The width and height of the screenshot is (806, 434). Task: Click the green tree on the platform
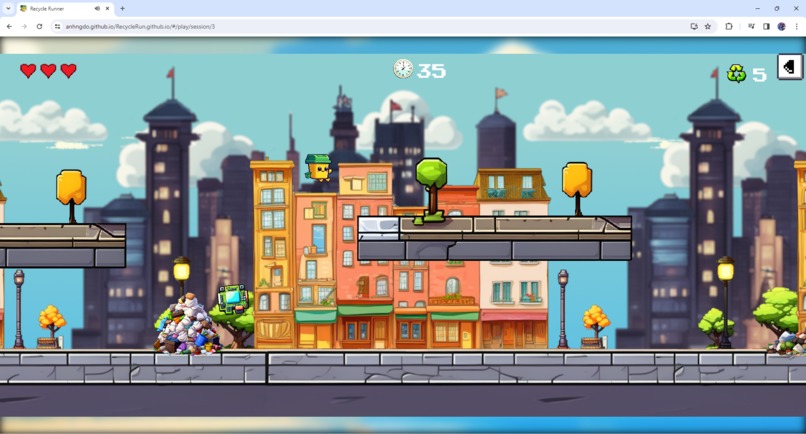click(x=430, y=191)
